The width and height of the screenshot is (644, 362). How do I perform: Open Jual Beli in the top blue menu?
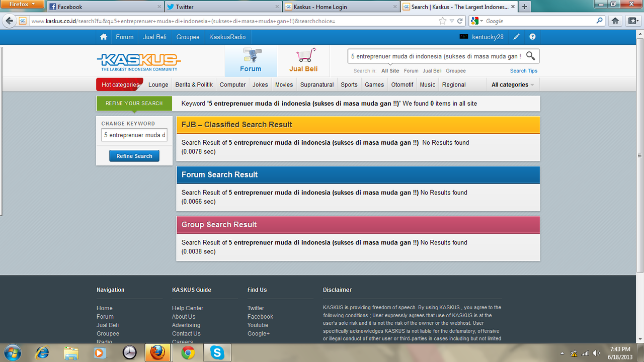coord(155,37)
